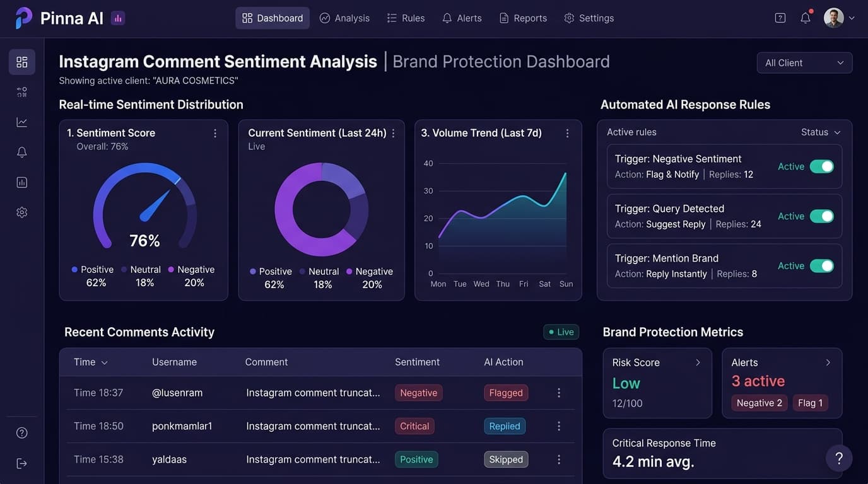
Task: Toggle off the Query Detected rule
Action: coord(821,216)
